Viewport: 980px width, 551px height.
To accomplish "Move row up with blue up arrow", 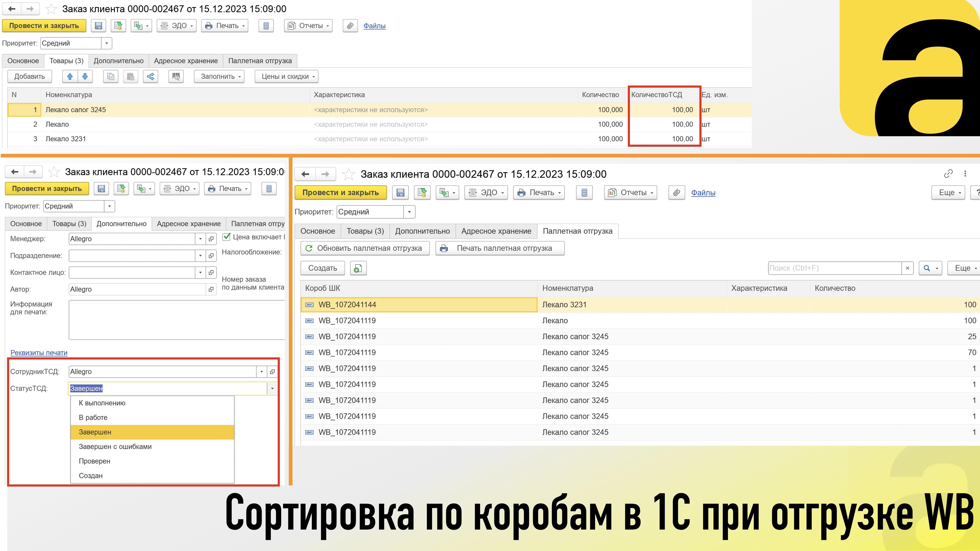I will [70, 77].
